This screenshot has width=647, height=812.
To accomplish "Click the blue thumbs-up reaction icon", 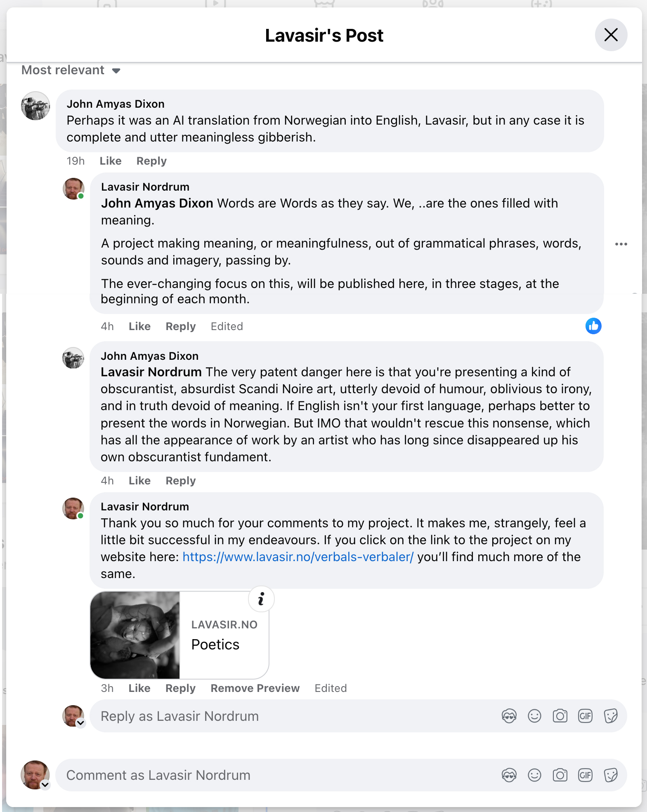I will click(593, 326).
